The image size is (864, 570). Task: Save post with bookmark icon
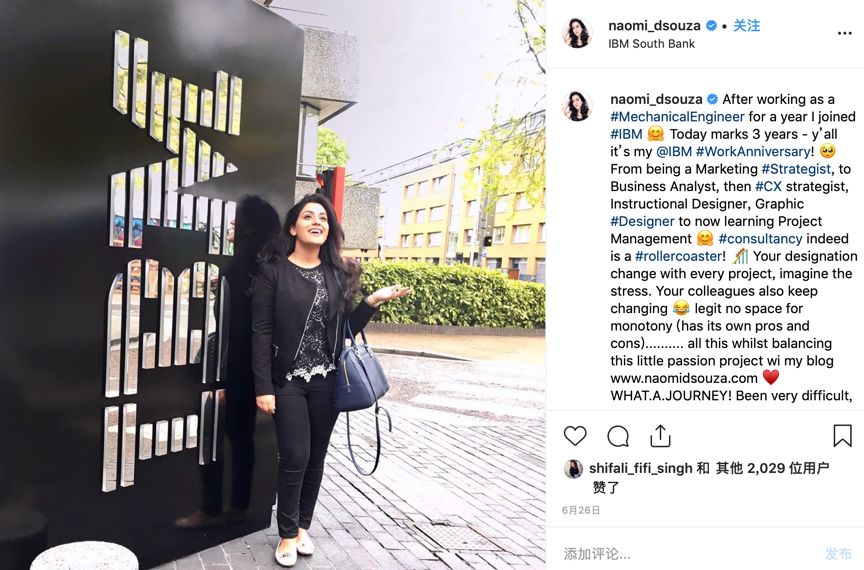click(x=842, y=435)
